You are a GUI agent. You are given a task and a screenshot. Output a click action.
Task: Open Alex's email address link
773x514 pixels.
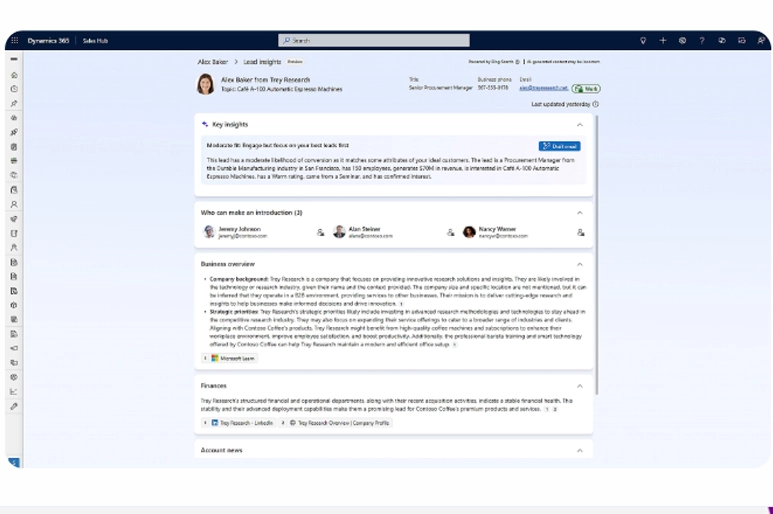(543, 88)
